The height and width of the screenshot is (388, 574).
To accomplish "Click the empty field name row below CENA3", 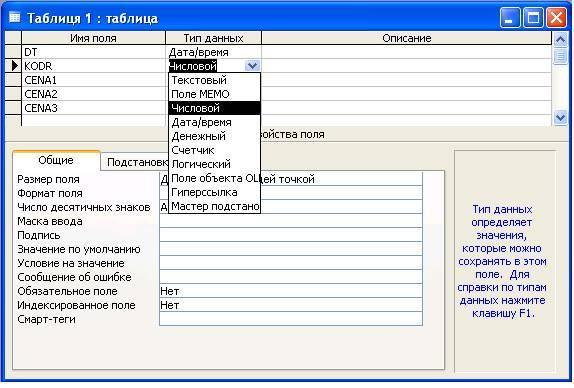I will click(x=94, y=121).
